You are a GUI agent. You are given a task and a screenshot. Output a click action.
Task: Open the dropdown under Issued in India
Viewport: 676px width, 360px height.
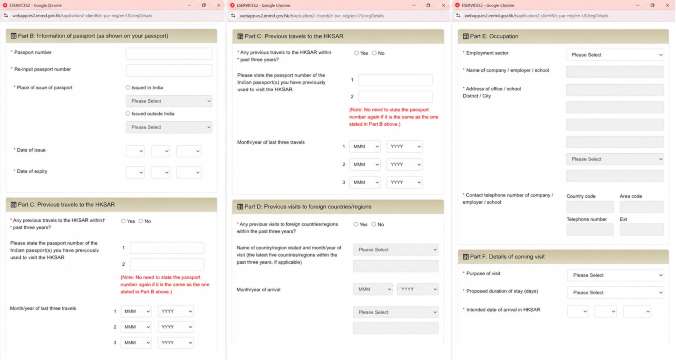pos(169,101)
